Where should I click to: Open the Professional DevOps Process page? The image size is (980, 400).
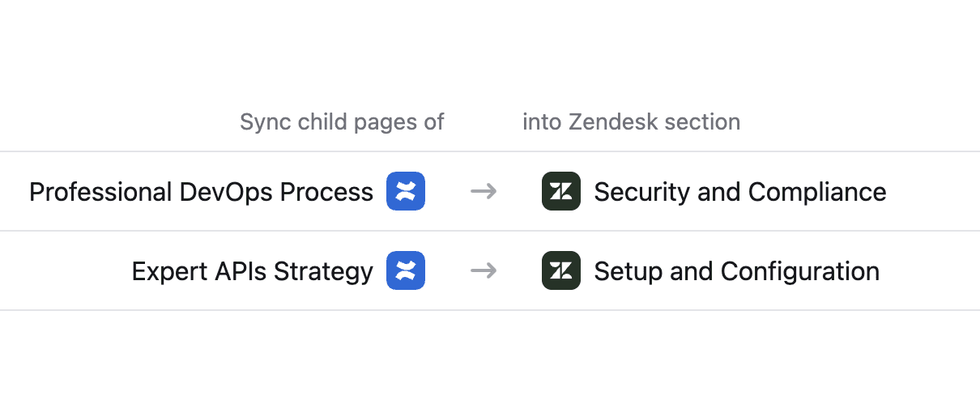pyautogui.click(x=201, y=192)
